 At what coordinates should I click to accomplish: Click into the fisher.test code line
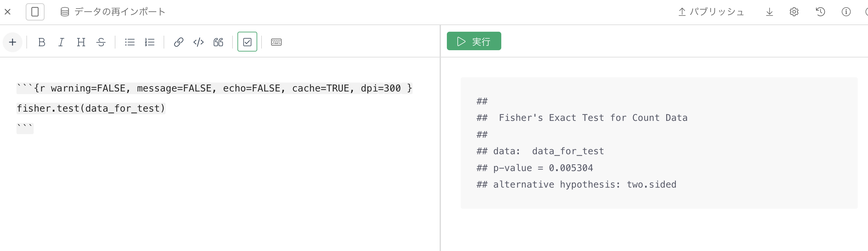(x=91, y=108)
